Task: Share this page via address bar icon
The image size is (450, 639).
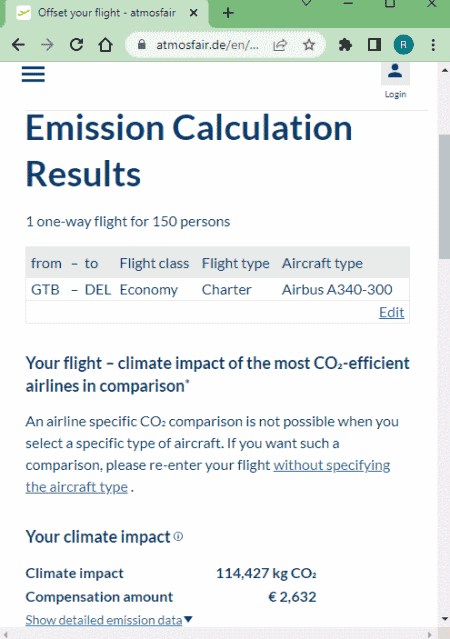Action: click(280, 44)
